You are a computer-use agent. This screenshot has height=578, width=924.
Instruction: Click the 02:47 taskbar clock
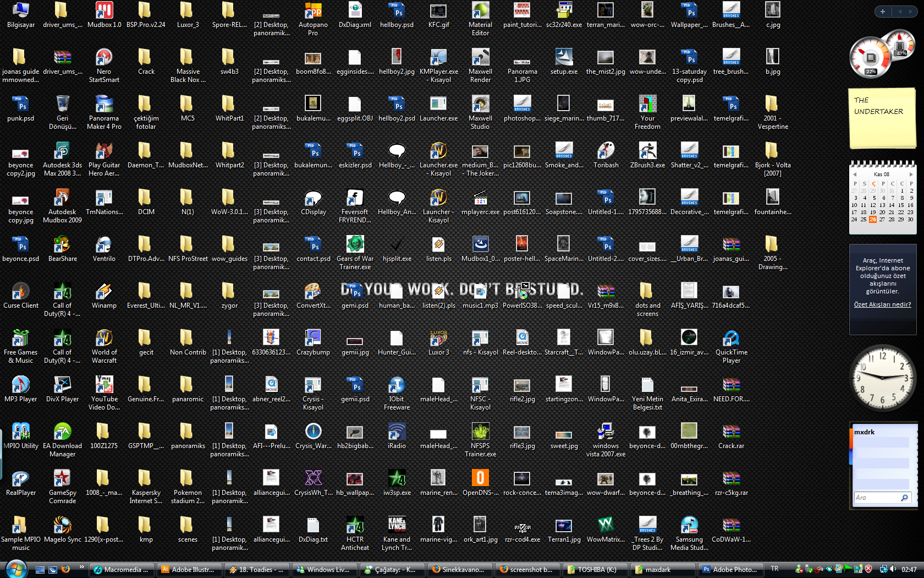pos(909,570)
